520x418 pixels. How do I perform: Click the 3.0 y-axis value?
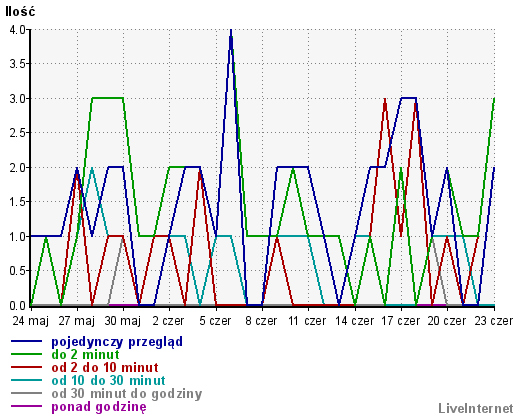[18, 99]
